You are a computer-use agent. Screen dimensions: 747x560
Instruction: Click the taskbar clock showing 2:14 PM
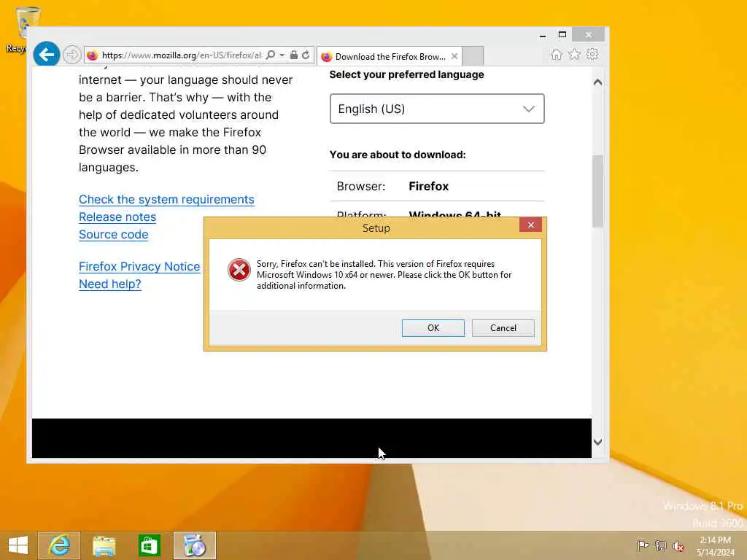[715, 545]
